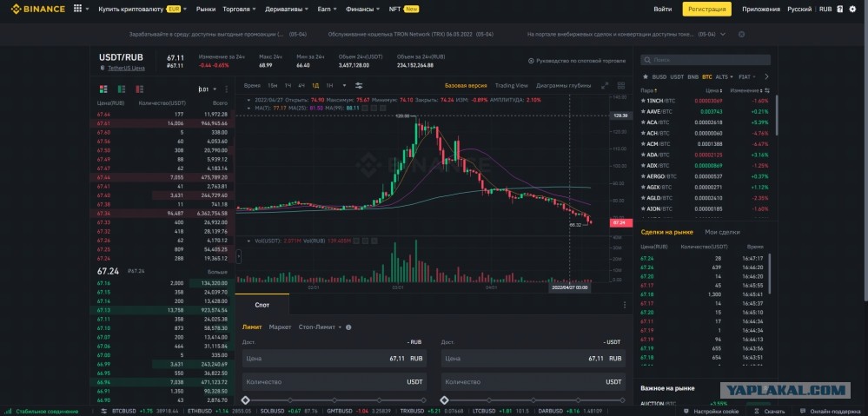
Task: Click the Register (Регистрация) button
Action: [x=707, y=9]
